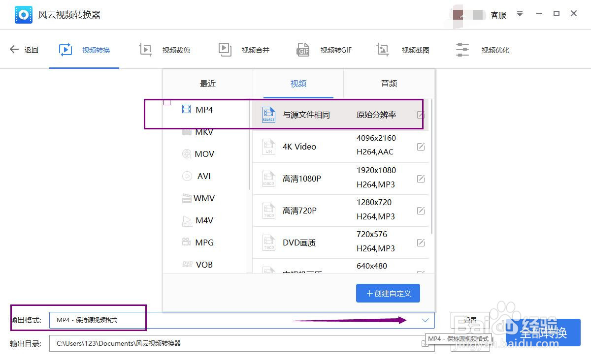Click the WMV clapperboard icon
Viewport: 591px width, 364px height.
pos(187,198)
